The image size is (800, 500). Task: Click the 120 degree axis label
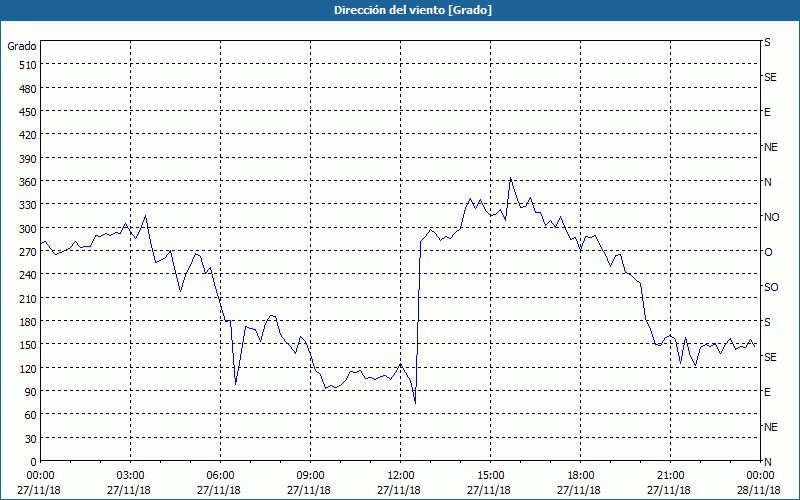(x=28, y=368)
